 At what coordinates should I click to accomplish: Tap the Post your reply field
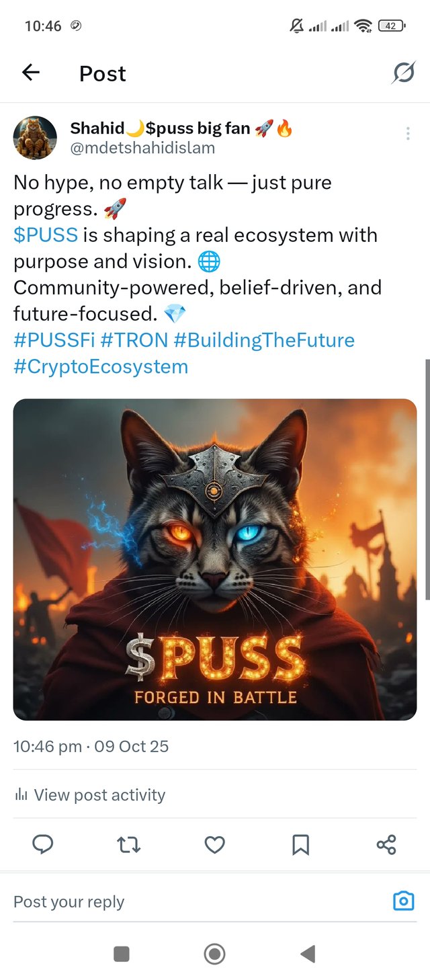coord(195,901)
